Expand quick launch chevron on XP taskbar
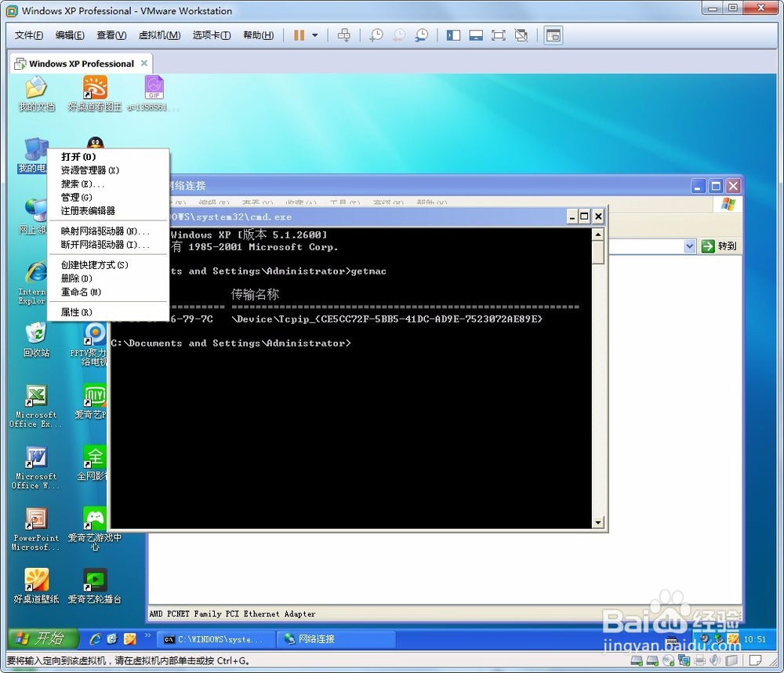Image resolution: width=784 pixels, height=673 pixels. point(147,635)
